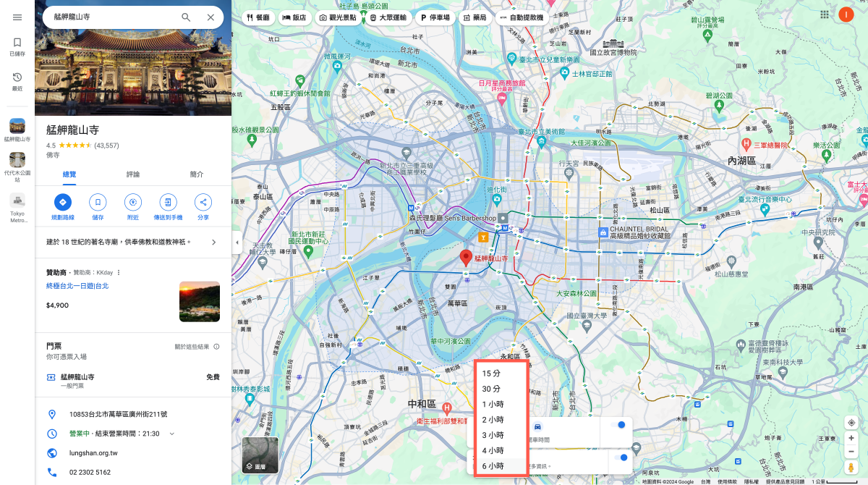The width and height of the screenshot is (868, 485).
Task: Open the sponsored tour sunset thumbnail
Action: coord(199,301)
